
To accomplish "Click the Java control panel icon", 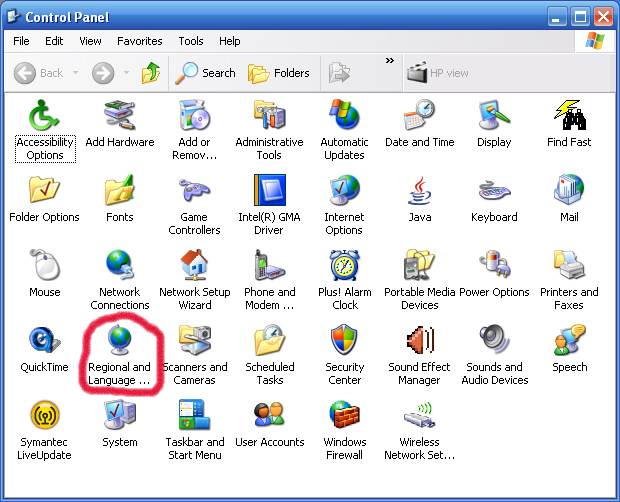I will tap(419, 190).
